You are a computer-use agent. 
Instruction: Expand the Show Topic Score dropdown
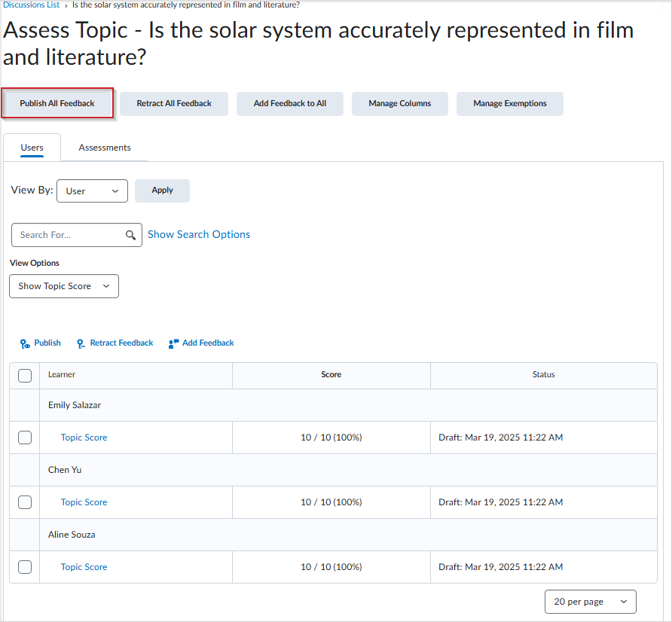click(64, 286)
